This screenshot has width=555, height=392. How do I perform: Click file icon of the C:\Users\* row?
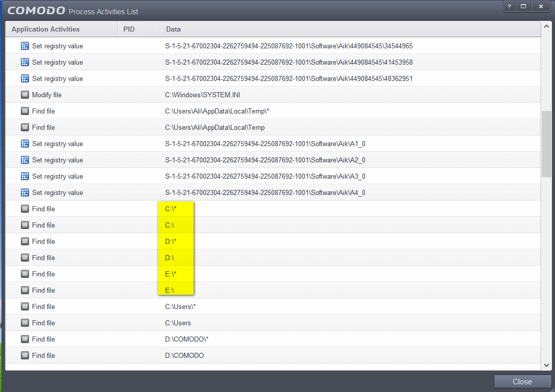pos(25,306)
